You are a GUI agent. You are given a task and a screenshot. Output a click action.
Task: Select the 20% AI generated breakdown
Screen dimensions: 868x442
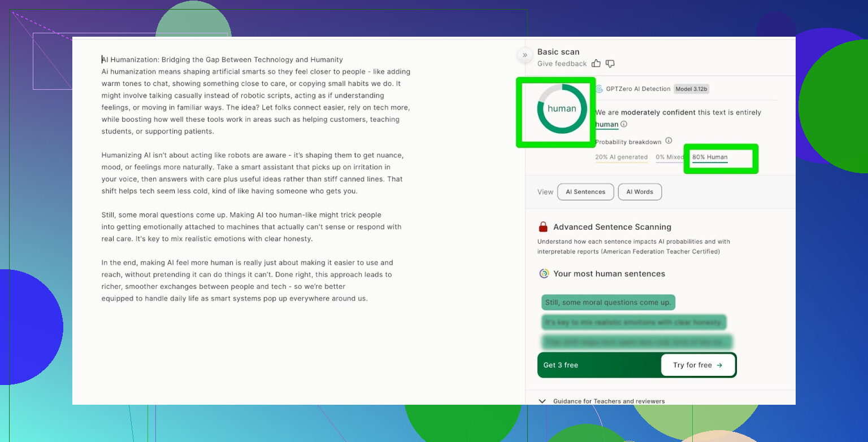(x=621, y=157)
